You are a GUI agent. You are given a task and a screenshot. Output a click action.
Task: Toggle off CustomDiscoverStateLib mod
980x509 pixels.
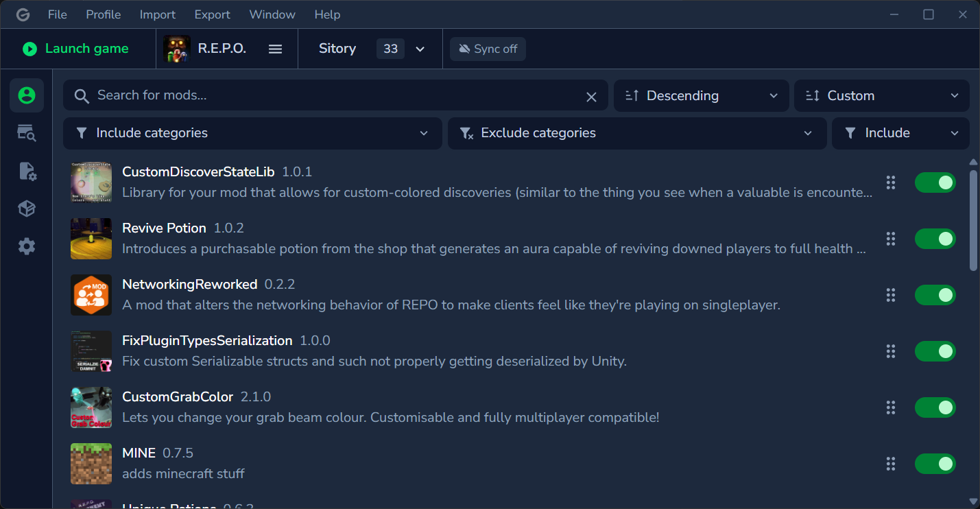click(x=935, y=182)
